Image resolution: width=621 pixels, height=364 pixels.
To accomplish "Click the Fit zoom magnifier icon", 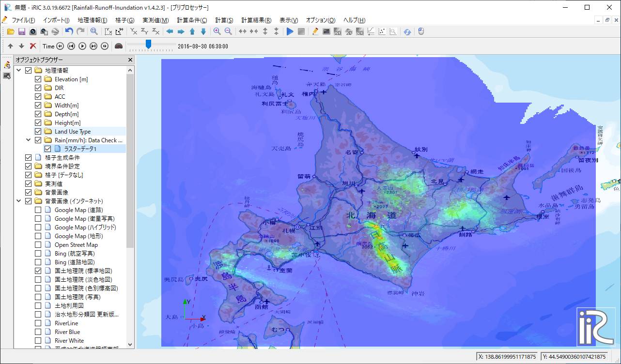I will [x=94, y=31].
